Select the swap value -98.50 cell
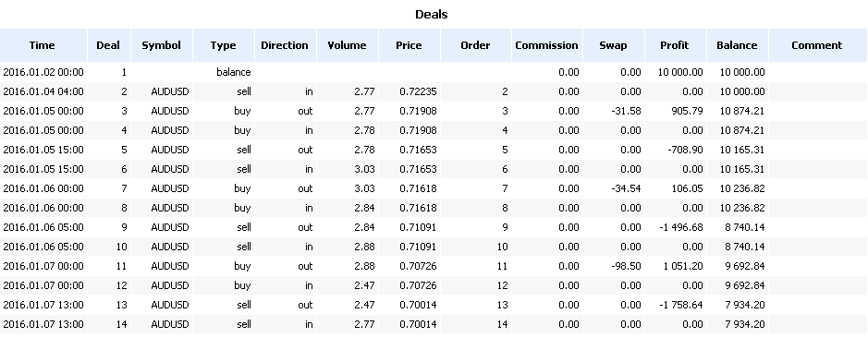The height and width of the screenshot is (338, 868). click(x=626, y=266)
